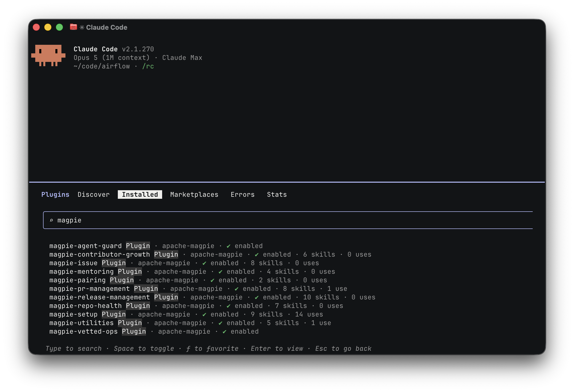Switch to the Discover tab
The height and width of the screenshot is (392, 574).
(94, 194)
